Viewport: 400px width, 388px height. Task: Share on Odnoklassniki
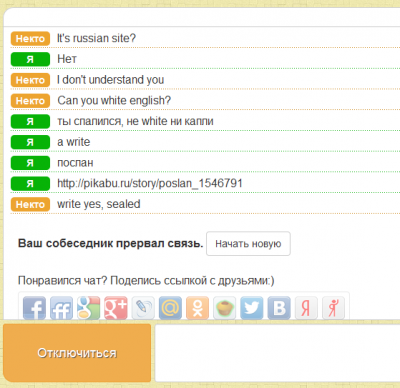197,308
